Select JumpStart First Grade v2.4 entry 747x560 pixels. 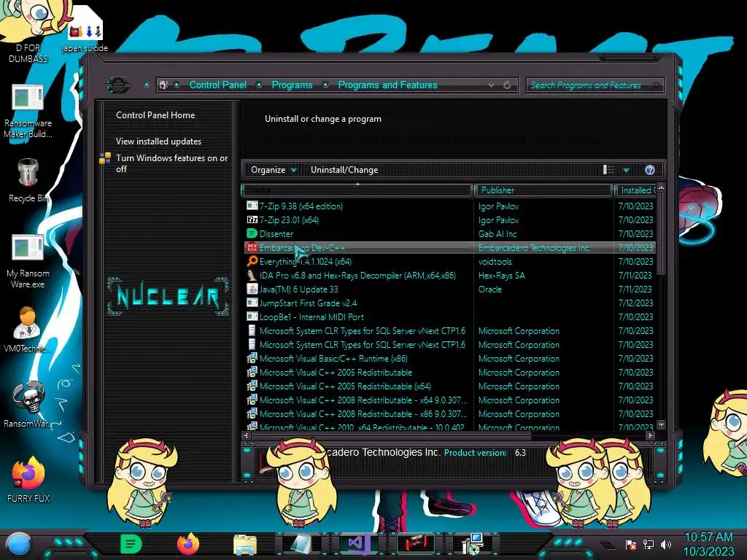[449, 303]
